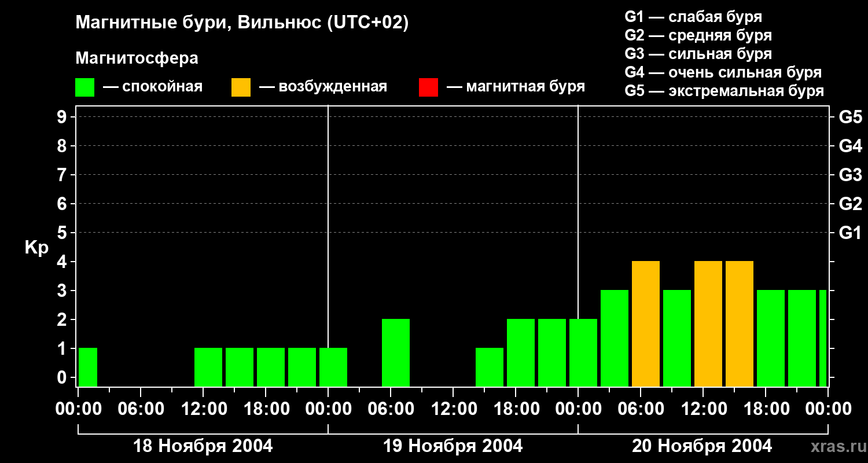
Task: Click the 12:00 time label for 18 Ноября
Action: [x=203, y=409]
